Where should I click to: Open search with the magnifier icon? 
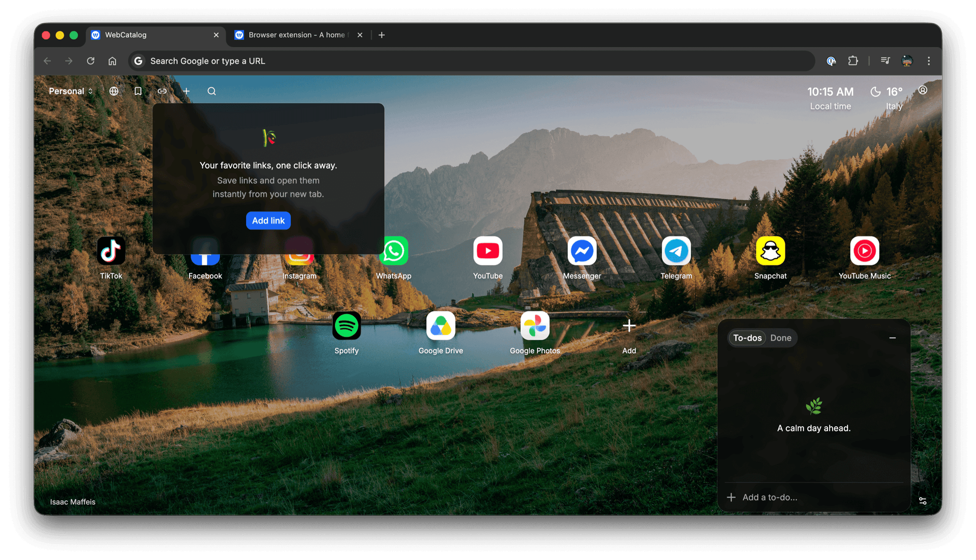(211, 91)
